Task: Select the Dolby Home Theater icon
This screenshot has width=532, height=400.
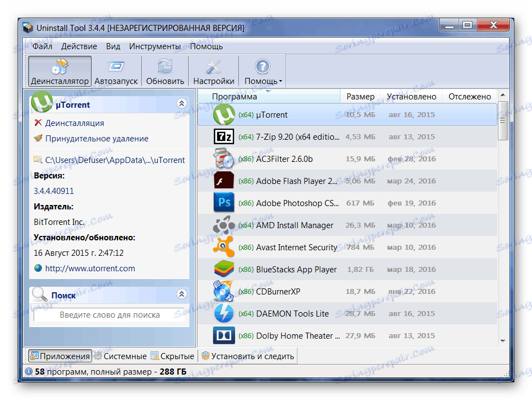Action: click(224, 335)
